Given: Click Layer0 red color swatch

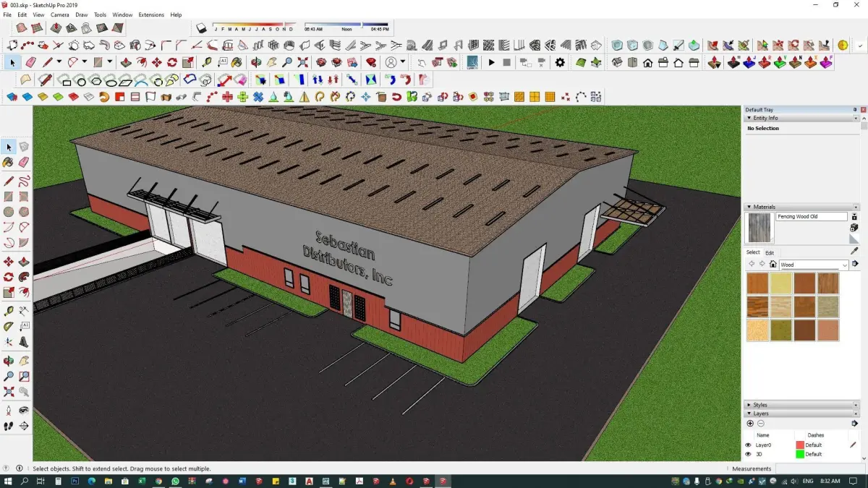Looking at the screenshot, I should 800,445.
